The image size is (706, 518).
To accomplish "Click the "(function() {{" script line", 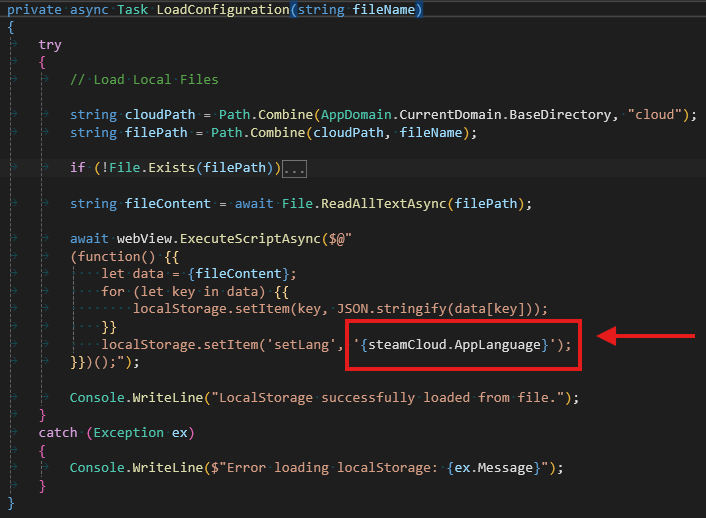I will (124, 257).
